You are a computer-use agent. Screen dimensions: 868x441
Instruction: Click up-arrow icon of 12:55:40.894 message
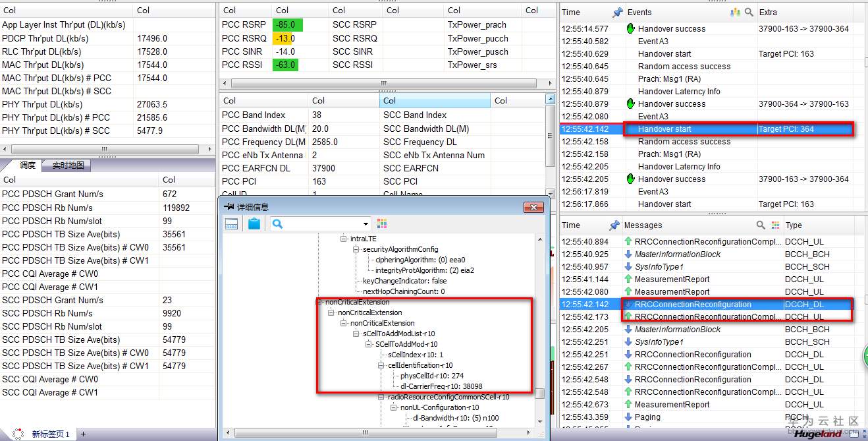pos(628,241)
